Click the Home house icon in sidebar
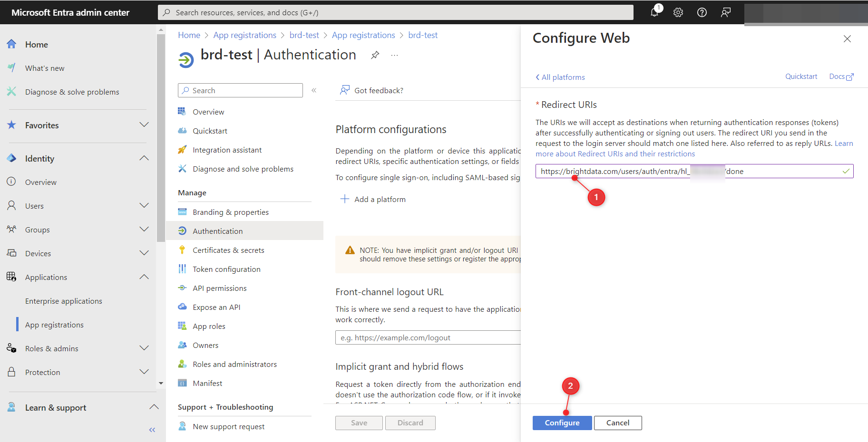868x442 pixels. pos(12,44)
